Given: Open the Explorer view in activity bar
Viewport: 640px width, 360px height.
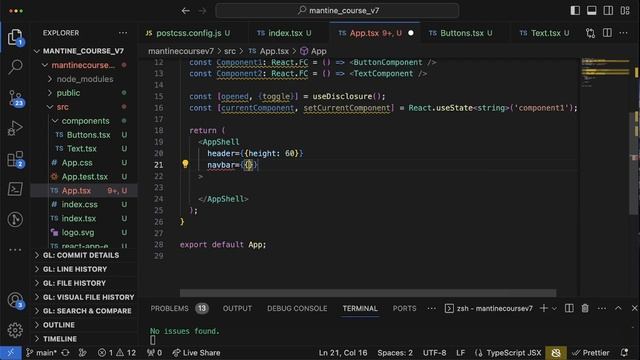Looking at the screenshot, I should pyautogui.click(x=15, y=38).
